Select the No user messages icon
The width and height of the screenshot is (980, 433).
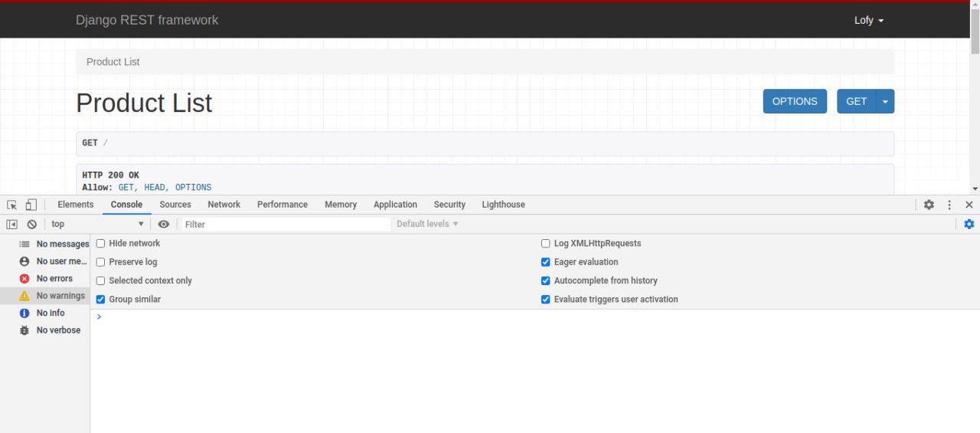[x=24, y=261]
